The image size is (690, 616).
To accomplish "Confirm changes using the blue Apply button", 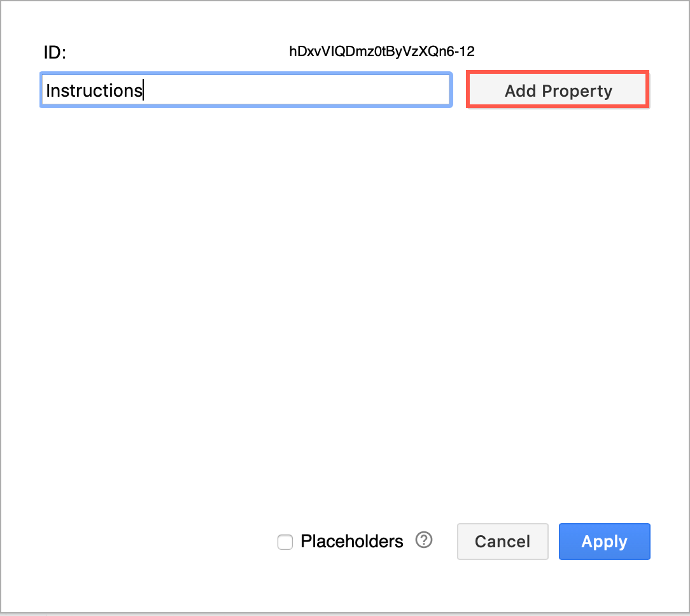I will (x=603, y=541).
